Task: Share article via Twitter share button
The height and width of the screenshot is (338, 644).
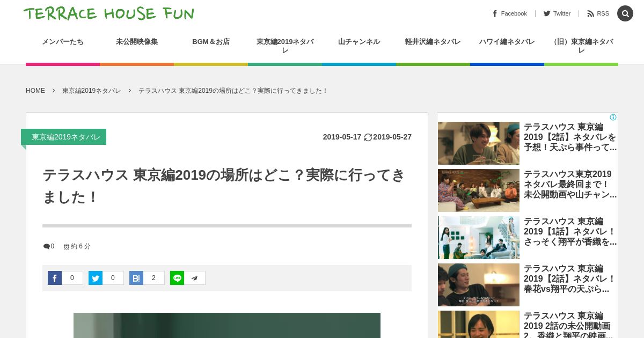Action: pos(96,278)
